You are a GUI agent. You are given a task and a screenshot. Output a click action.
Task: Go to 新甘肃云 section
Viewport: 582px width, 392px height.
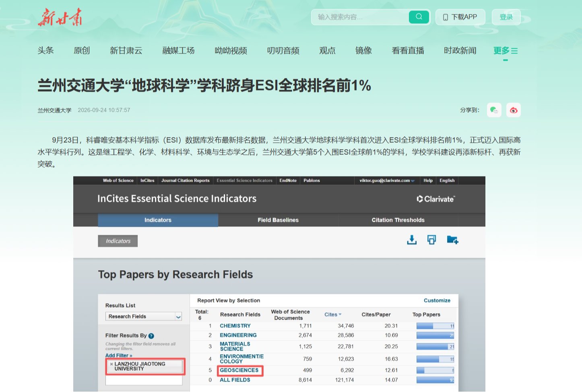click(x=126, y=50)
